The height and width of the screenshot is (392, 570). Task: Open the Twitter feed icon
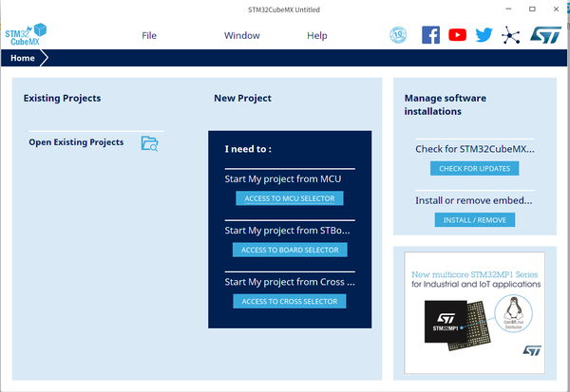coord(484,35)
